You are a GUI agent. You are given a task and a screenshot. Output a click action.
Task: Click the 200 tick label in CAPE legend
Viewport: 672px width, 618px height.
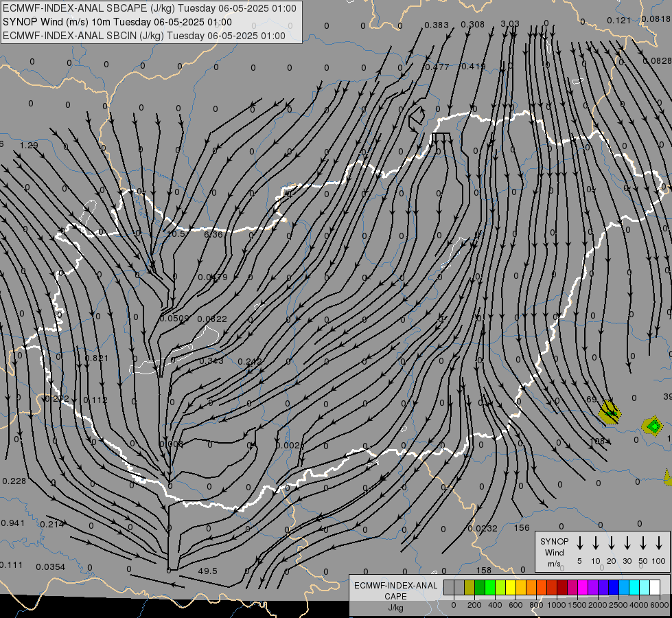474,605
